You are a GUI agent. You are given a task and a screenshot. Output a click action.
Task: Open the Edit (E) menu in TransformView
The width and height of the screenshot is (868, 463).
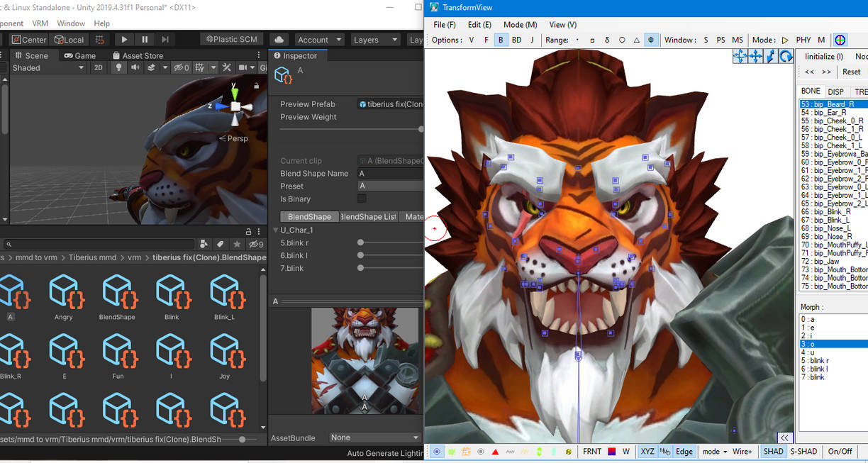(479, 25)
